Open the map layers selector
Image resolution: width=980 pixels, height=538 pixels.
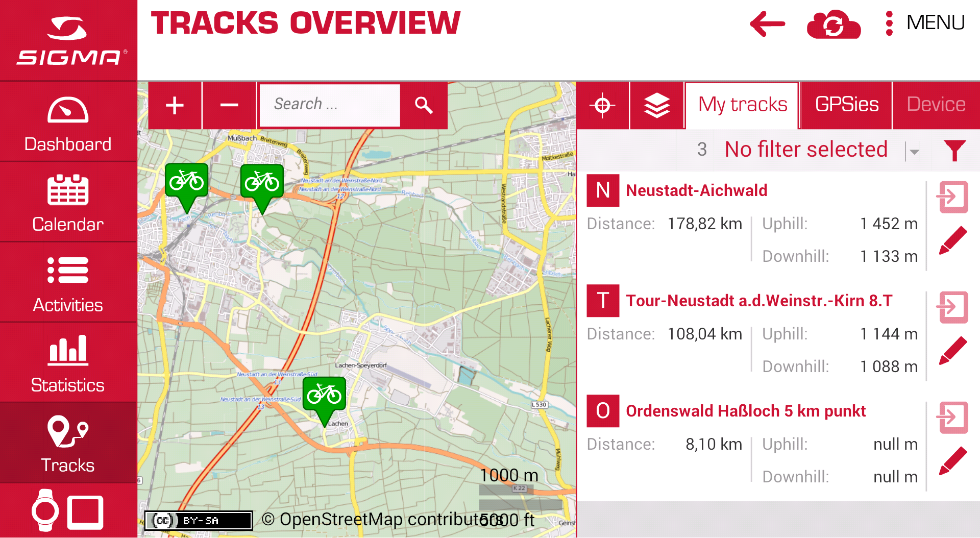coord(657,105)
